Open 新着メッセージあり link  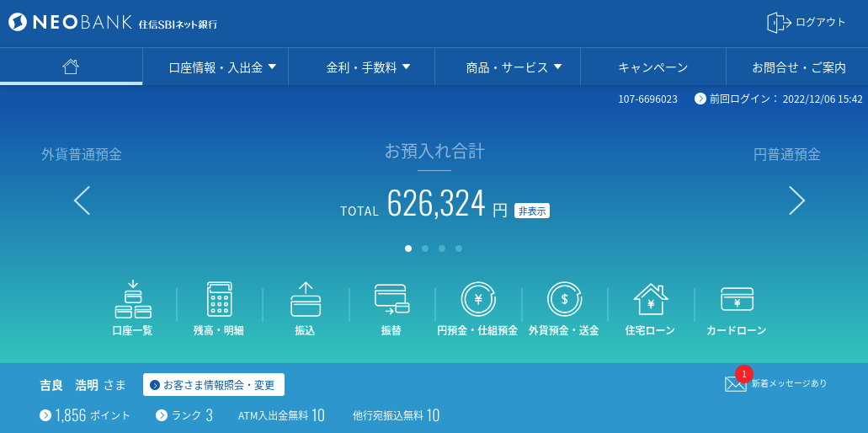point(790,383)
